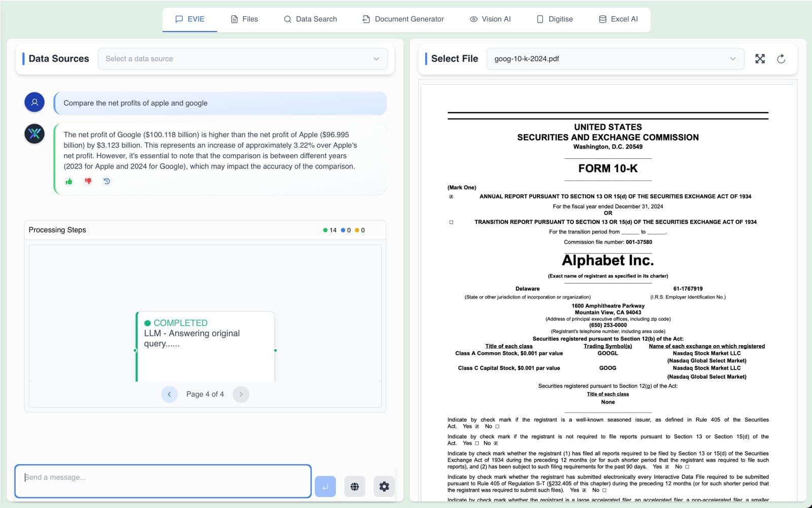Click the thumbs up feedback icon
812x508 pixels.
point(69,181)
